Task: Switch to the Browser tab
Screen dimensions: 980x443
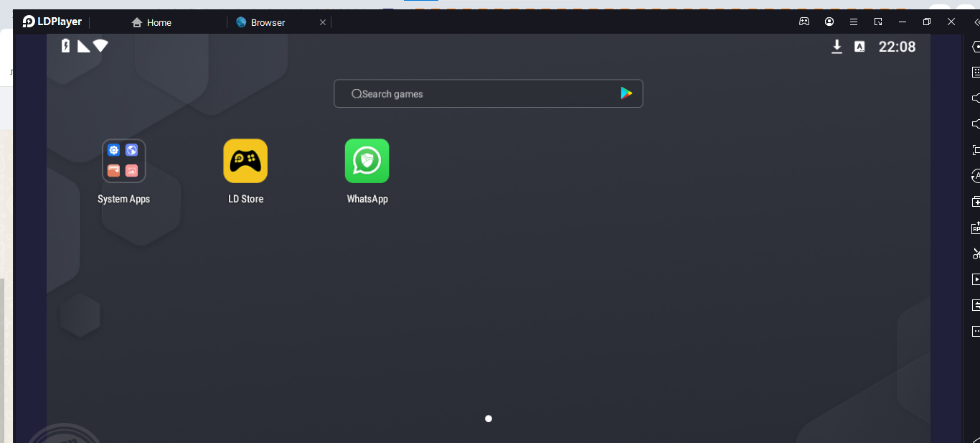Action: tap(260, 22)
